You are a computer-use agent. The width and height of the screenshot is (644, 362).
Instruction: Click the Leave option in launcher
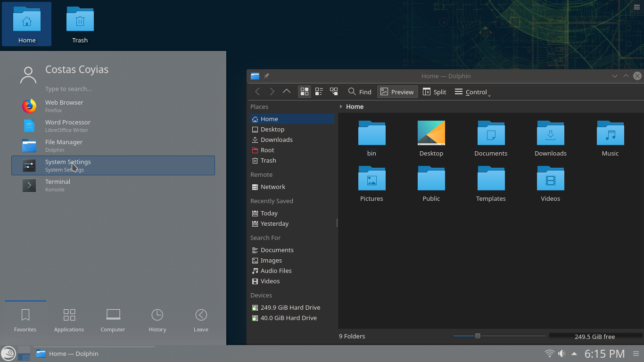coord(201,320)
